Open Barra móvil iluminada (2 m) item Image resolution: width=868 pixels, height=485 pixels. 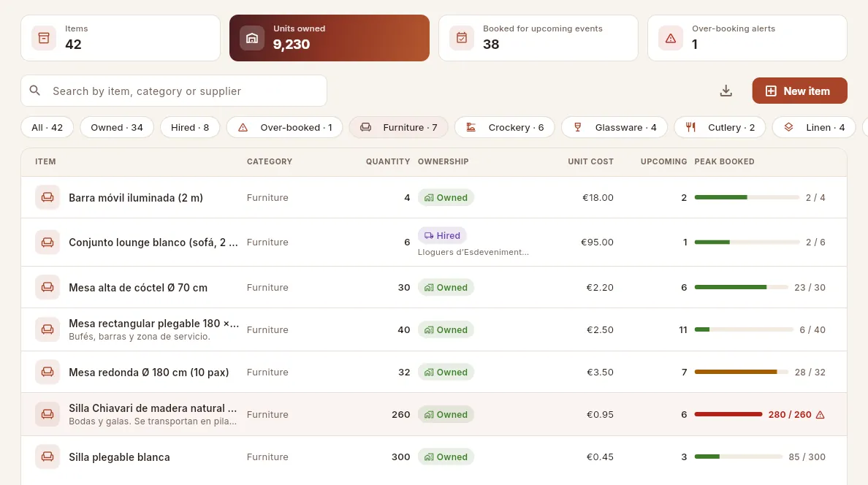coord(136,198)
